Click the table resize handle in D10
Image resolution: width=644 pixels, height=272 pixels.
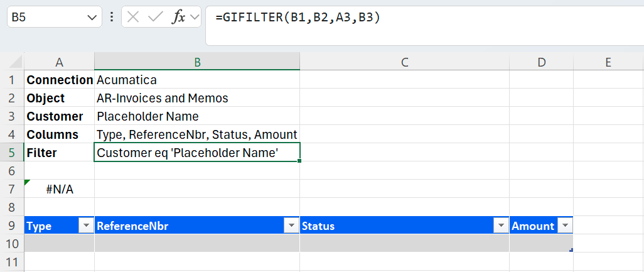point(571,250)
